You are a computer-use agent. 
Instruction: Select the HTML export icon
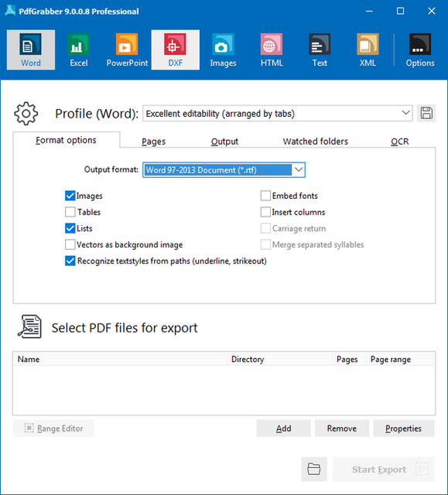[x=272, y=49]
